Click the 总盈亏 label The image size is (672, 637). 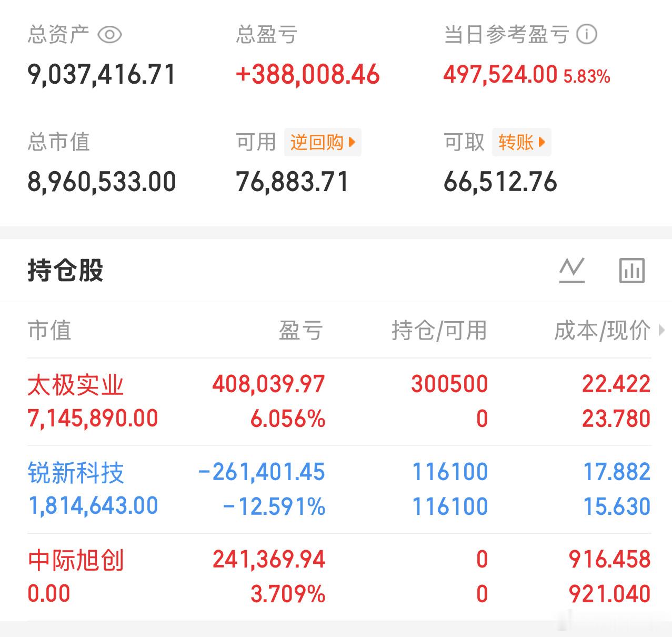point(266,35)
